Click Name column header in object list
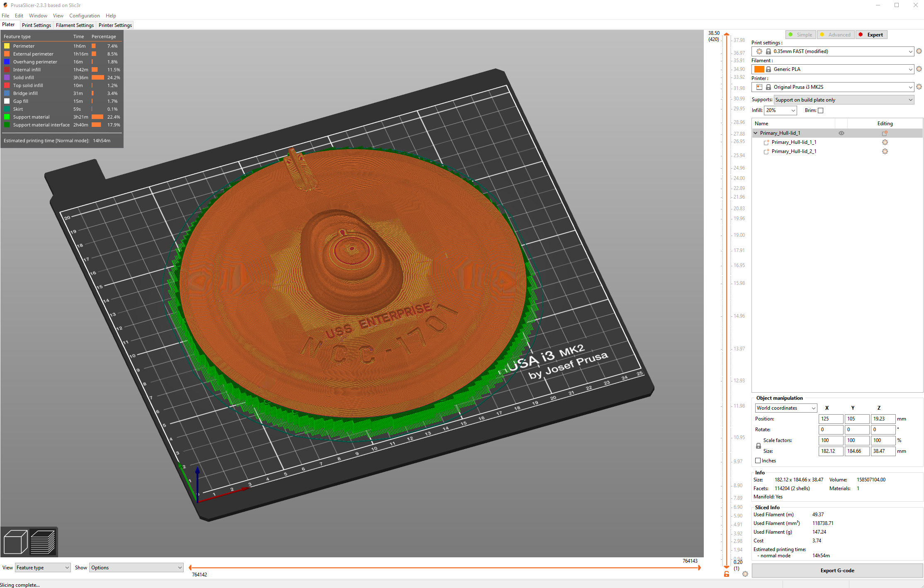 (x=793, y=124)
